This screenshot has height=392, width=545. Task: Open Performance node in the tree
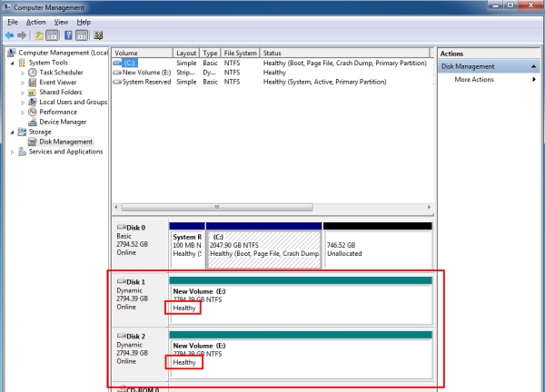(58, 112)
